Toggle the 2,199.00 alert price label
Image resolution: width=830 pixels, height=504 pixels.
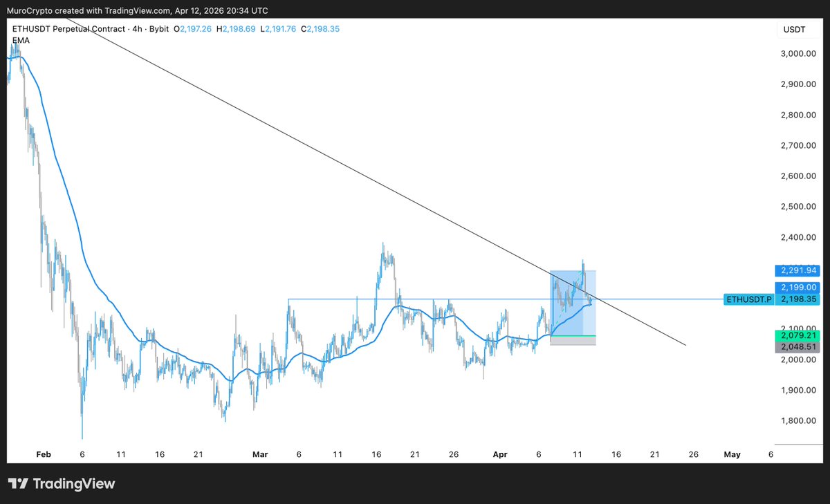tap(797, 287)
